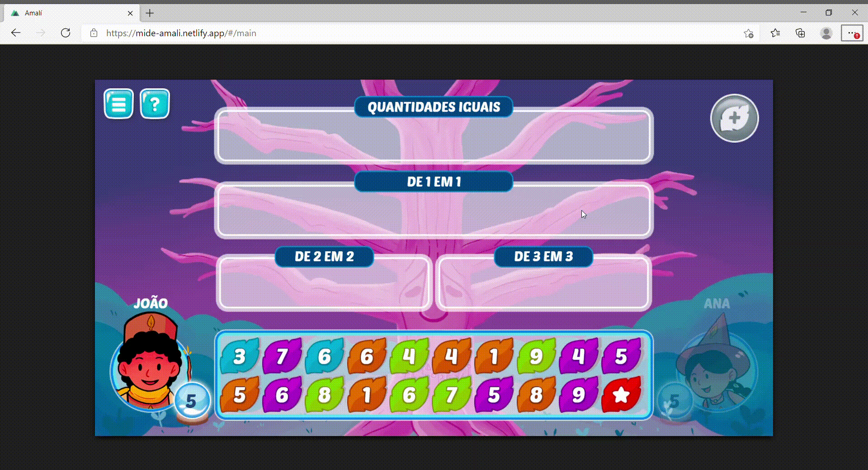Click the light green leaf numbered 9
The image size is (868, 470).
point(536,357)
